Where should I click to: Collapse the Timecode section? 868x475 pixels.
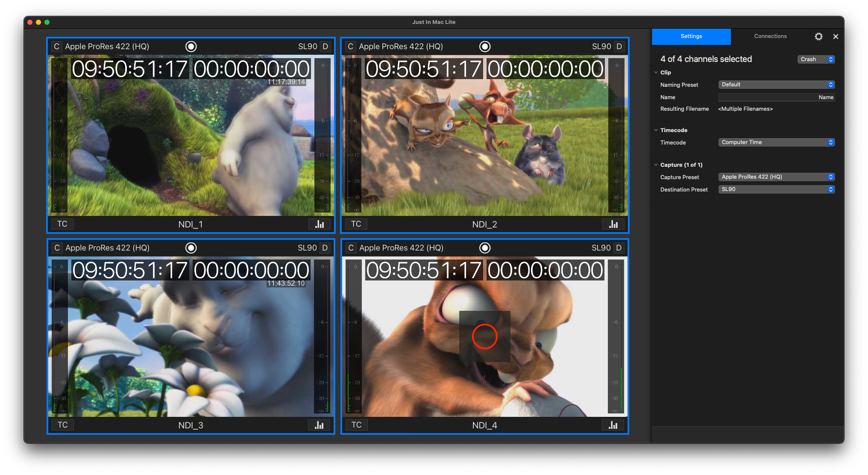656,130
